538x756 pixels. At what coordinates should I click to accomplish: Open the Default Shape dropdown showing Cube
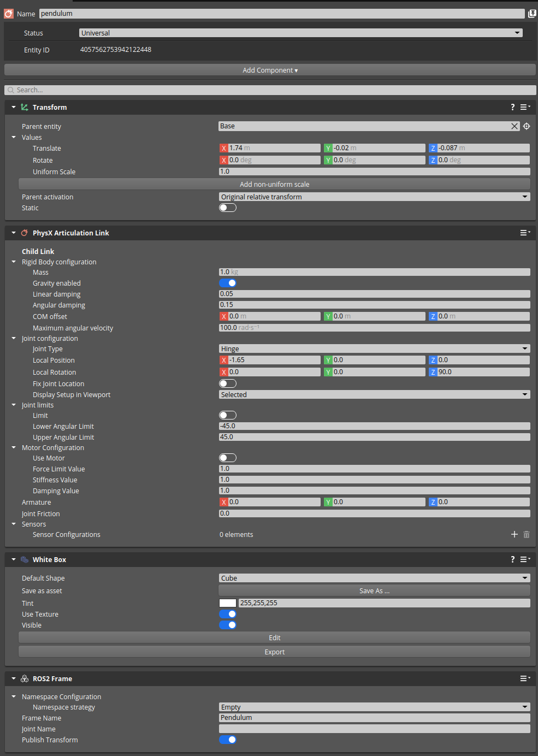click(374, 577)
